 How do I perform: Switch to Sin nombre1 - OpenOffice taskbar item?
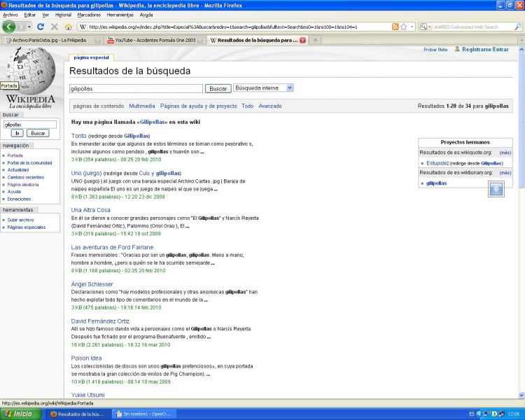pyautogui.click(x=143, y=414)
